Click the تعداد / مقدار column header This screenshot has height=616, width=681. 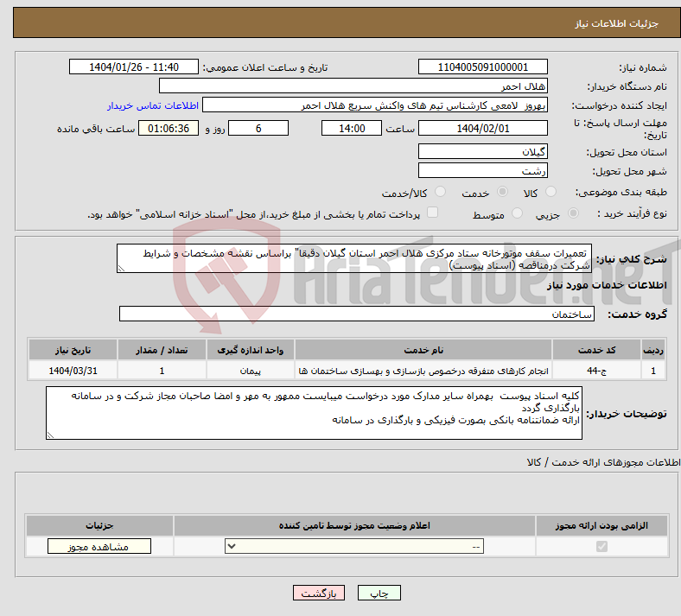pos(162,350)
